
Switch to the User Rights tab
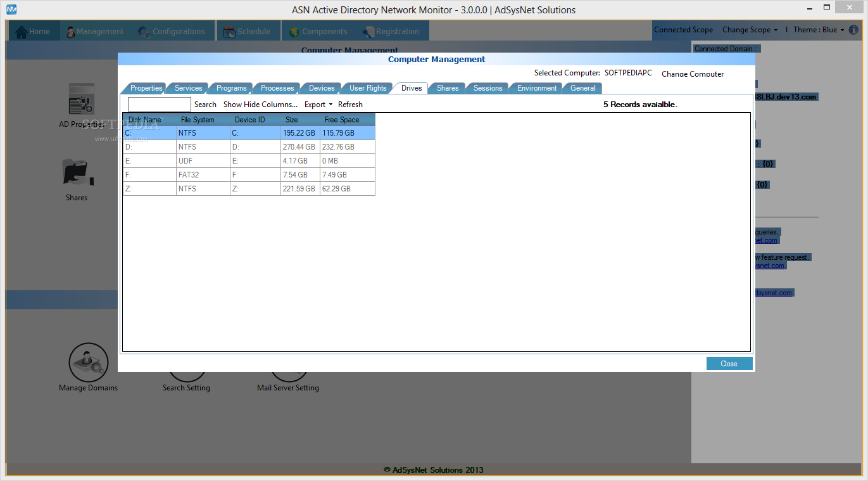tap(368, 88)
